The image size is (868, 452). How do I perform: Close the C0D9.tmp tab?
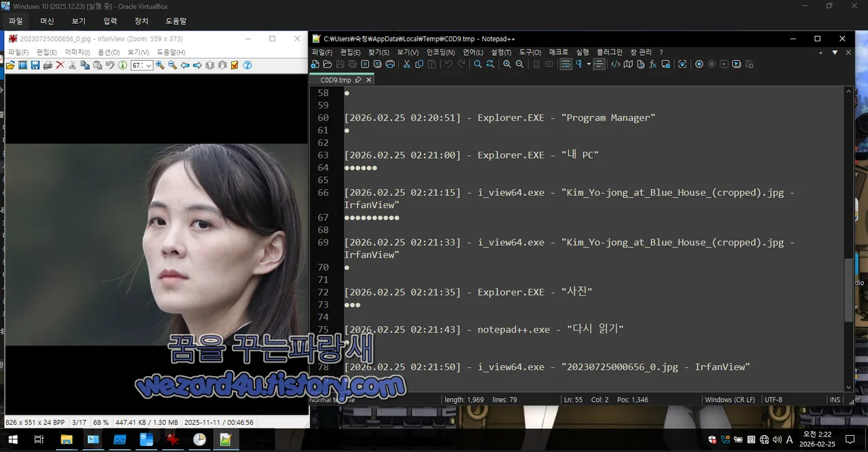point(369,80)
